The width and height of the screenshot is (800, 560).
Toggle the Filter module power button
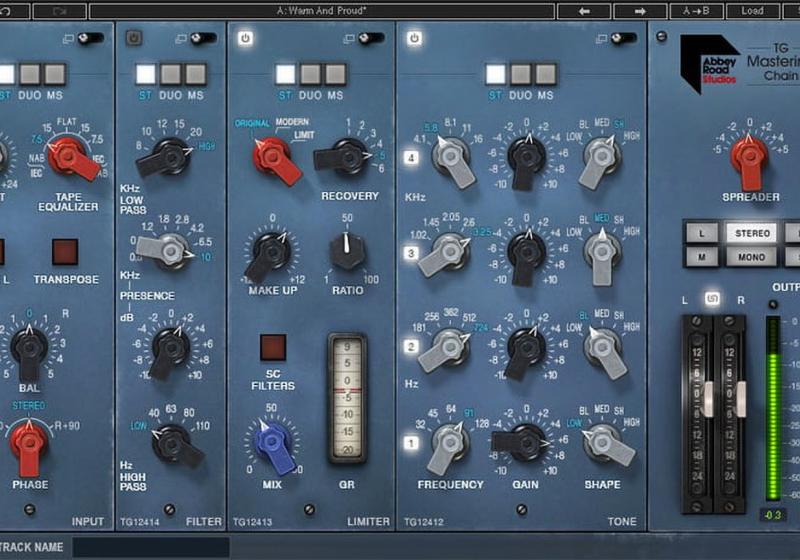(x=135, y=38)
